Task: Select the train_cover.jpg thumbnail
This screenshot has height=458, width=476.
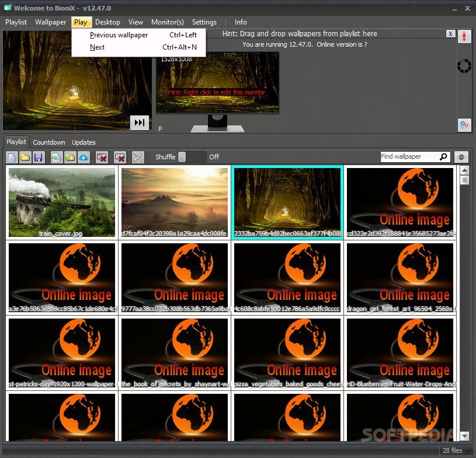Action: [62, 202]
